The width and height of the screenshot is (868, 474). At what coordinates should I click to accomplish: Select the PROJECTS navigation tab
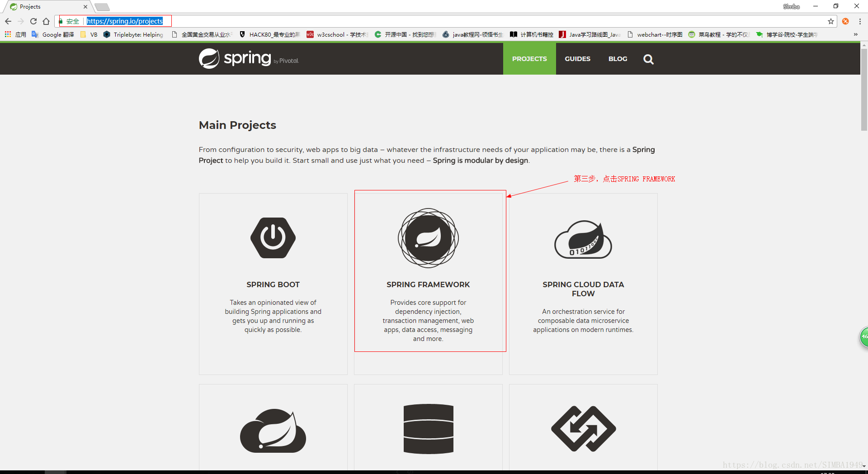[529, 59]
